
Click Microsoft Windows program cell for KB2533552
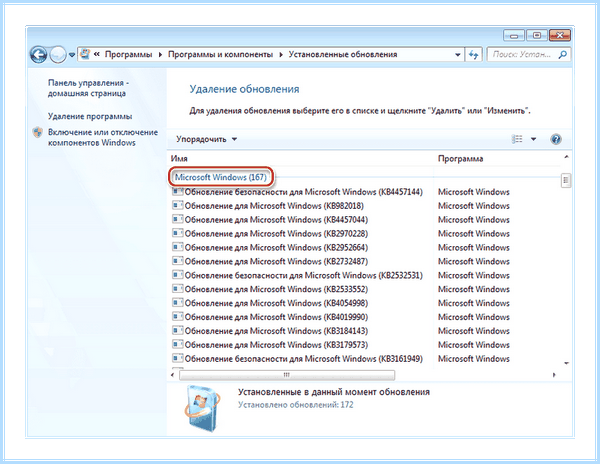point(474,289)
